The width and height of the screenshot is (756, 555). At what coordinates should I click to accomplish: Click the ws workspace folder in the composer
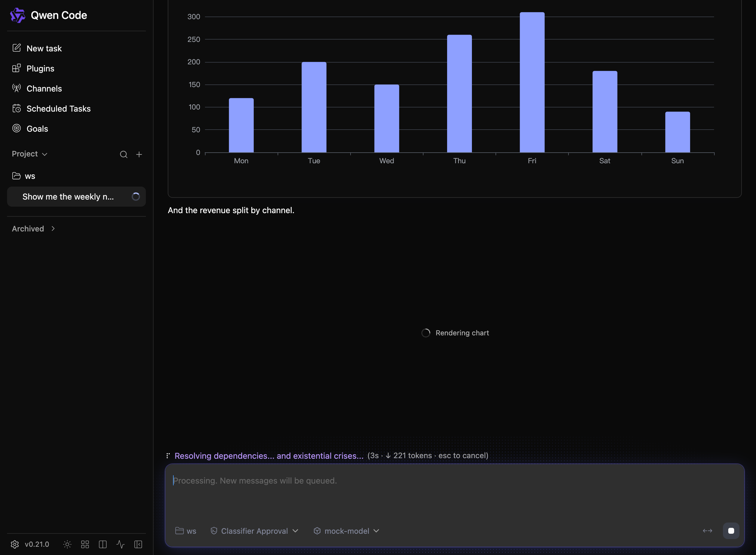click(x=186, y=531)
